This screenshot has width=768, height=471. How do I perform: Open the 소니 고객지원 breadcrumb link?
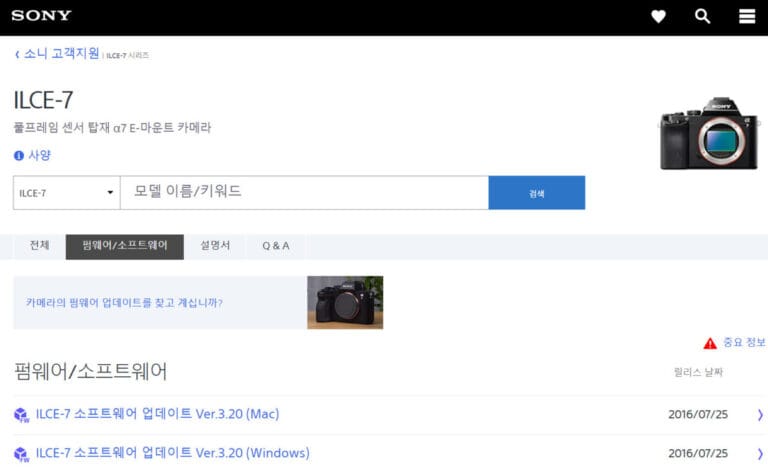[x=62, y=53]
